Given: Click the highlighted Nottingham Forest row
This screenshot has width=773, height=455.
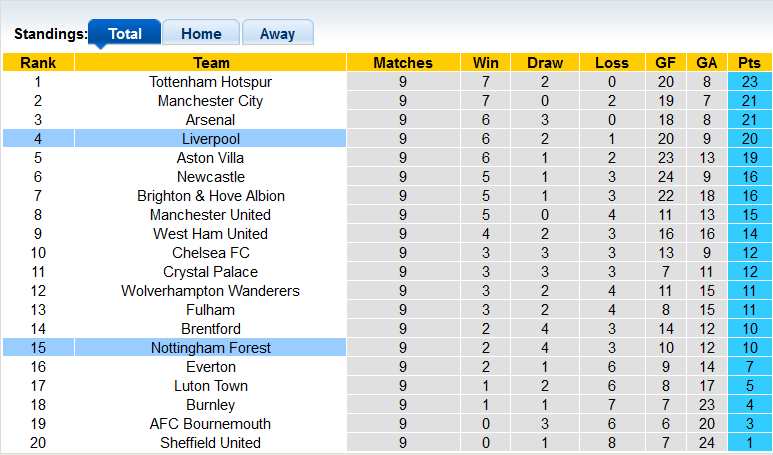Looking at the screenshot, I should 210,348.
